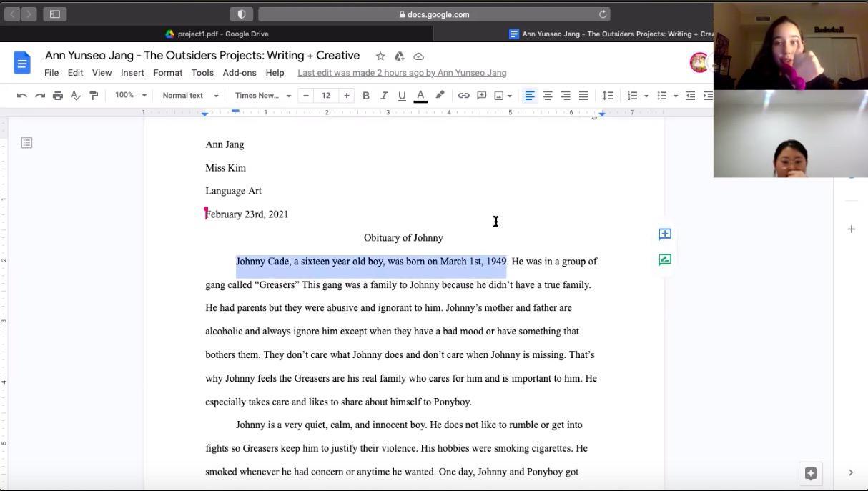The height and width of the screenshot is (491, 868).
Task: Click the insert link icon
Action: point(463,96)
